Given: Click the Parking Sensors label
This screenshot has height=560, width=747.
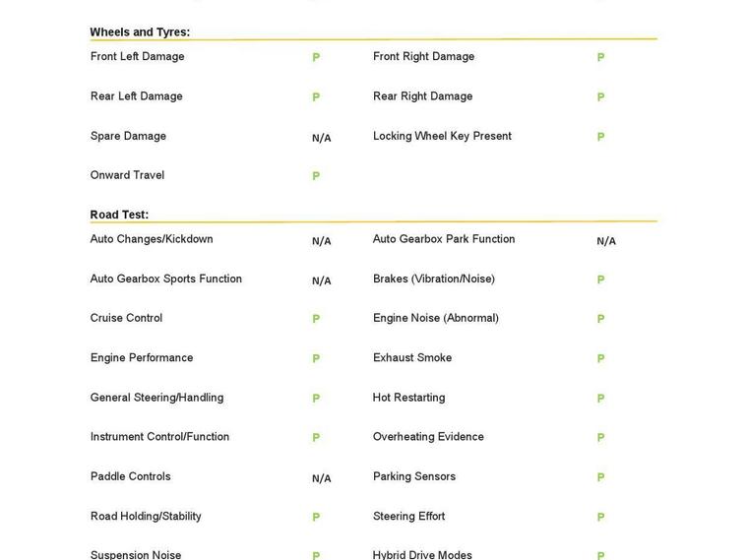Looking at the screenshot, I should point(413,476).
